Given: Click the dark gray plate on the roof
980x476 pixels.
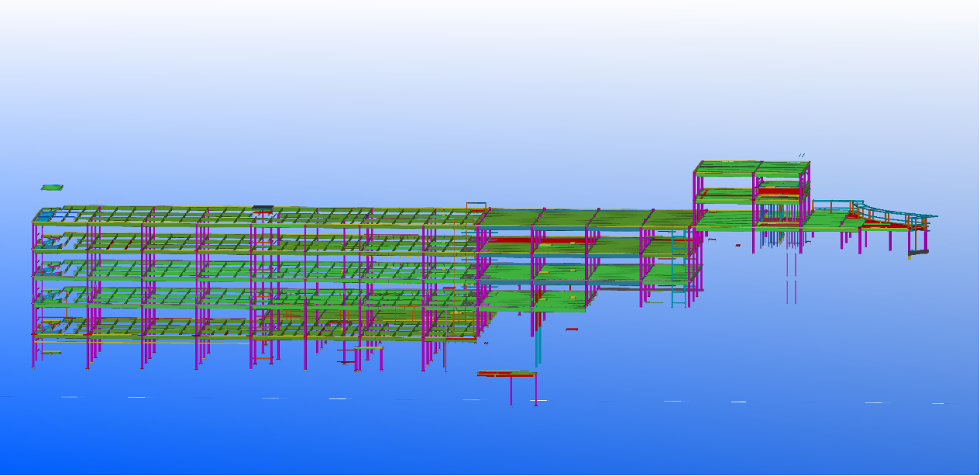Looking at the screenshot, I should (x=263, y=207).
